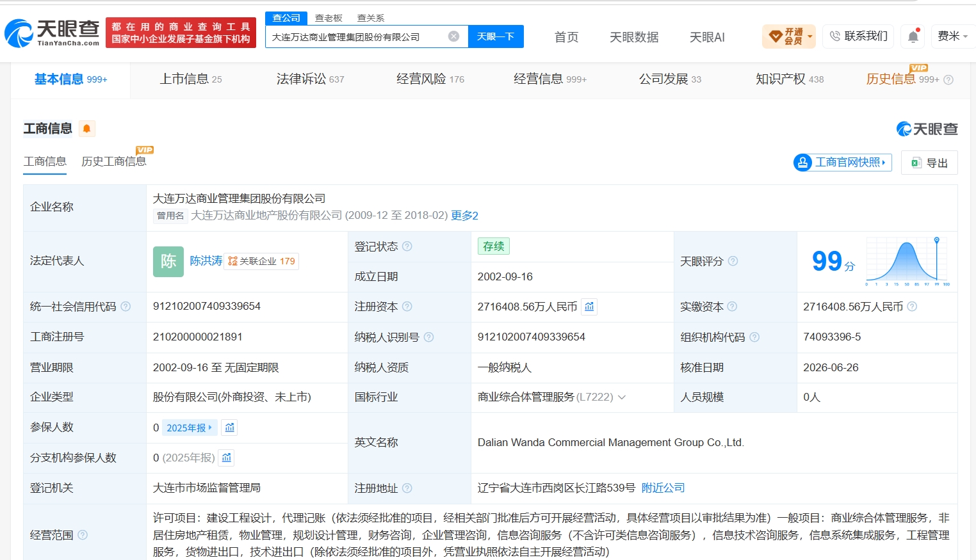The image size is (976, 560).
Task: Click the 工商信息 alert bell icon
Action: tap(86, 129)
